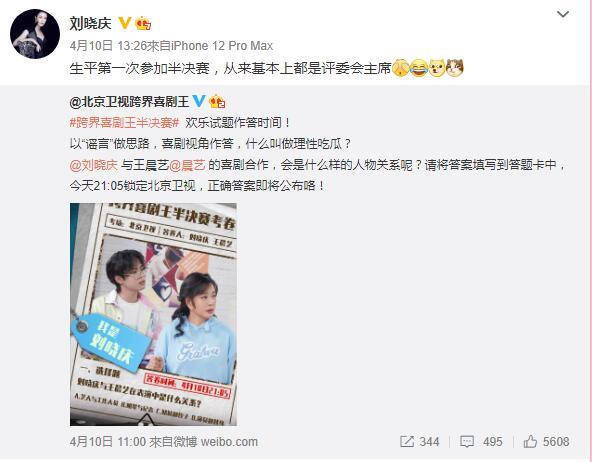Open the post options chevron menu
592x462 pixels.
pos(563,14)
